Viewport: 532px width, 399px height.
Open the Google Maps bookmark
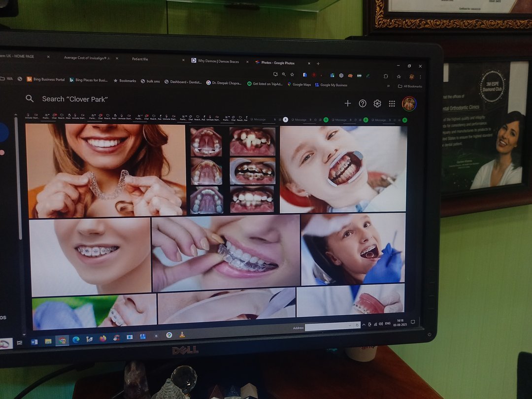tap(299, 85)
